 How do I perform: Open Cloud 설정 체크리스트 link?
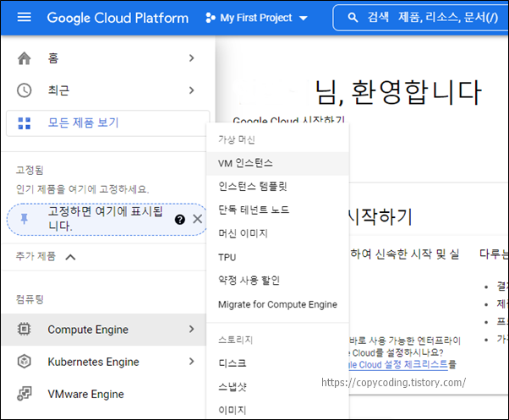tap(397, 364)
